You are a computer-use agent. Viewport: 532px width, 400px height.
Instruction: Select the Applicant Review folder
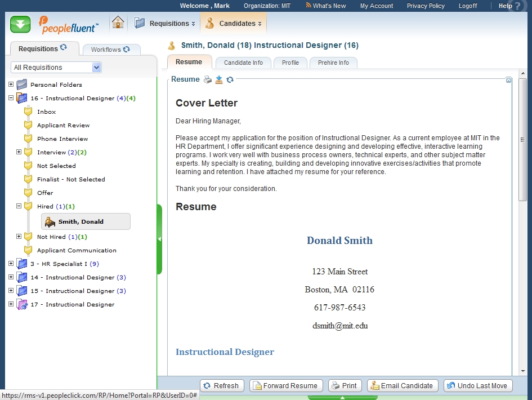click(x=63, y=125)
